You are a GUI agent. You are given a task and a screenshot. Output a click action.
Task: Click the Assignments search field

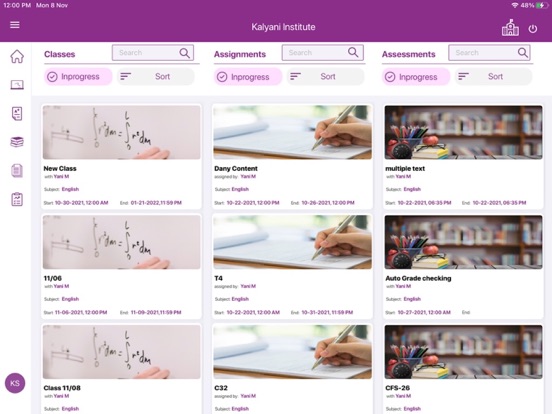coord(322,53)
